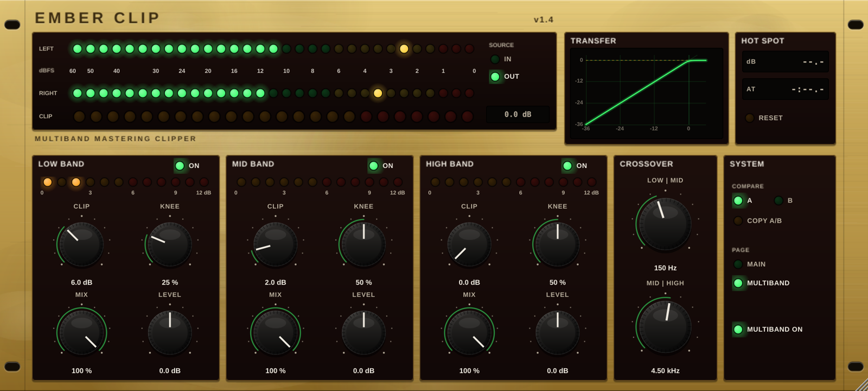Toggle the MULTIBAND ON switch
Image resolution: width=868 pixels, height=391 pixels.
point(768,329)
